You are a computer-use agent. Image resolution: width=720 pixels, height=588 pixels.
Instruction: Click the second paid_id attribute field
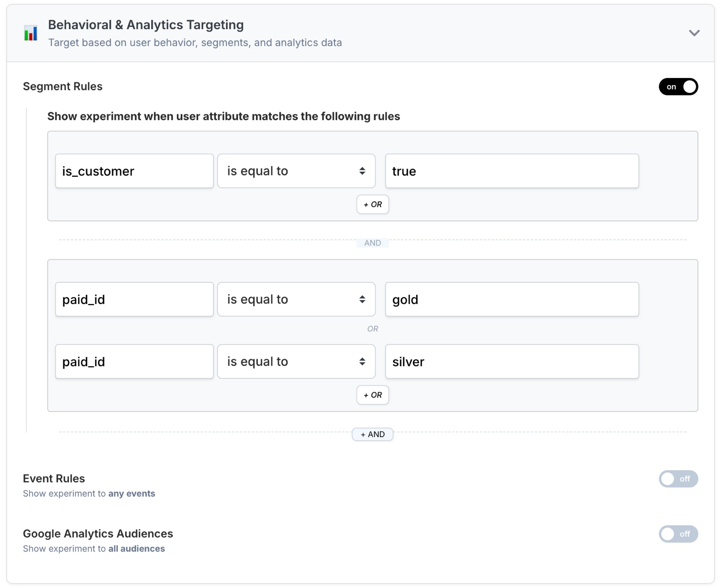134,362
